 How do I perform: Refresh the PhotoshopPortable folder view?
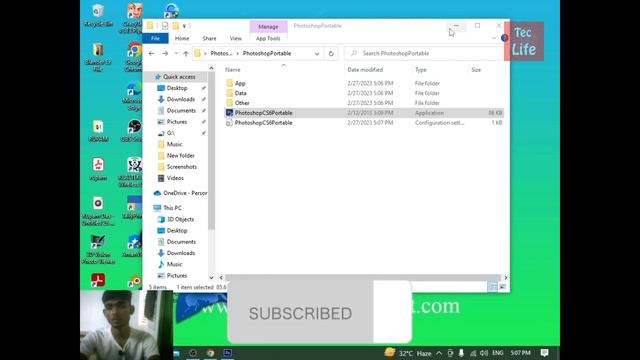coord(331,53)
